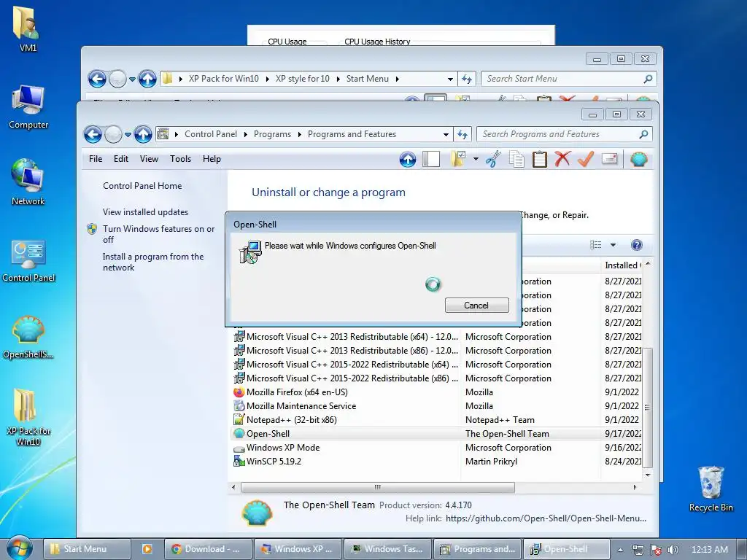Expand the arrow after Control Panel breadcrumb
This screenshot has height=560, width=747.
(x=245, y=135)
